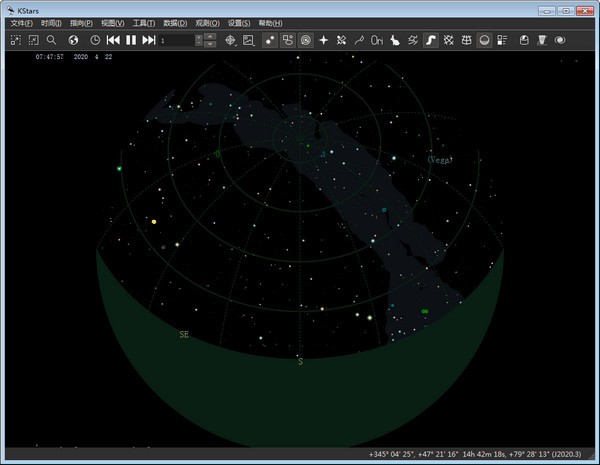The image size is (600, 465).
Task: Click the crosshair target icon in toolbar
Action: pyautogui.click(x=230, y=40)
